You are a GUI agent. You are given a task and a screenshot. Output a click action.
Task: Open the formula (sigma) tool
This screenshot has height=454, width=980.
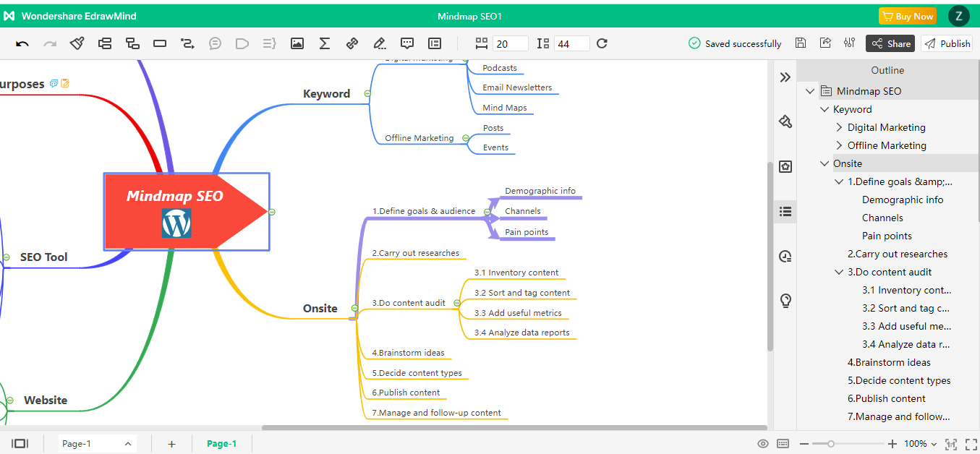point(325,43)
